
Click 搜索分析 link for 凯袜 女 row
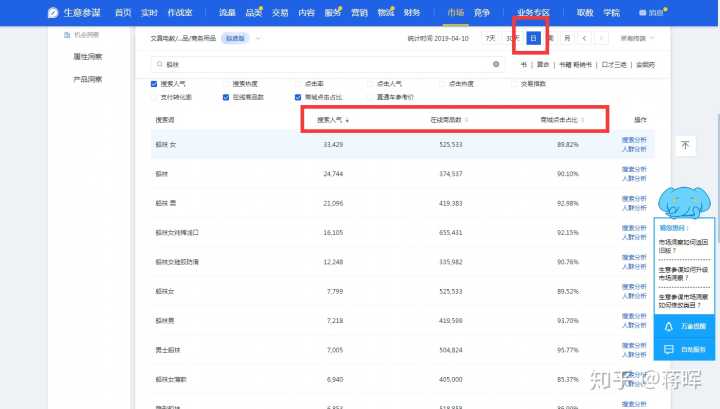(x=634, y=140)
